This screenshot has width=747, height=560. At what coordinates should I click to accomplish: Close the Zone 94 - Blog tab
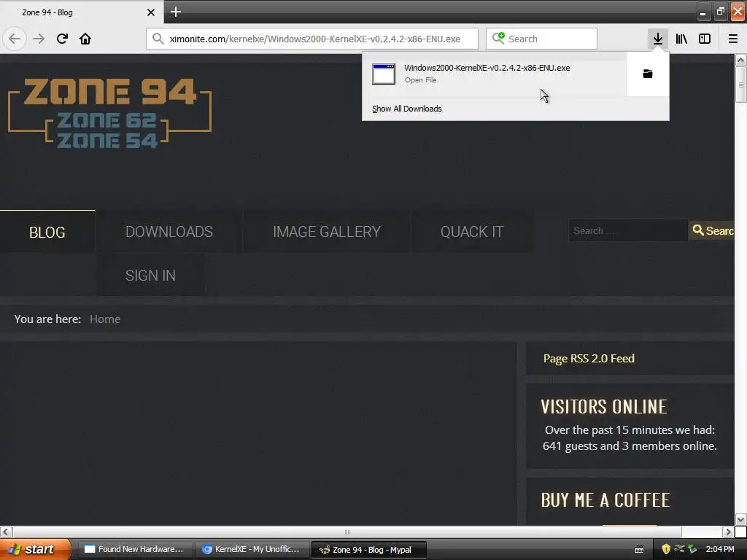150,12
